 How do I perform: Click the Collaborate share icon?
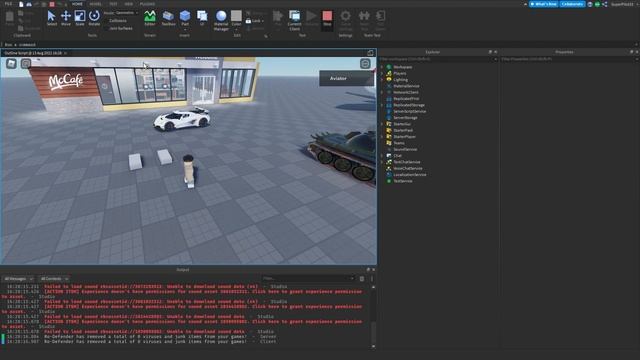click(x=604, y=4)
